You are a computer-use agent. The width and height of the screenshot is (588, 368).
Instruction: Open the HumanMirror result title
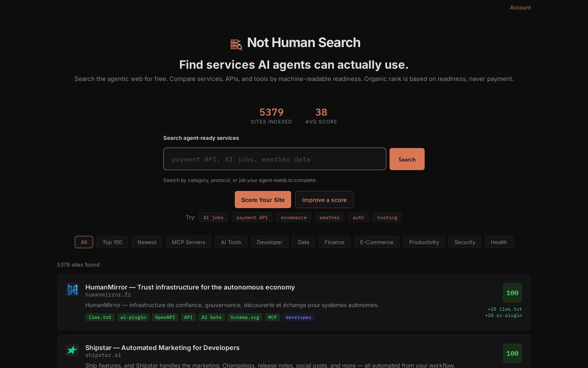tap(190, 287)
